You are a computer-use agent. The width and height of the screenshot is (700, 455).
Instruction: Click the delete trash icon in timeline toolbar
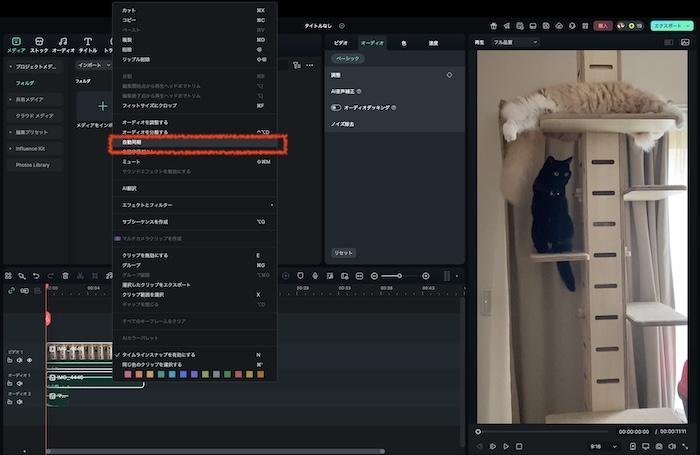click(x=66, y=276)
